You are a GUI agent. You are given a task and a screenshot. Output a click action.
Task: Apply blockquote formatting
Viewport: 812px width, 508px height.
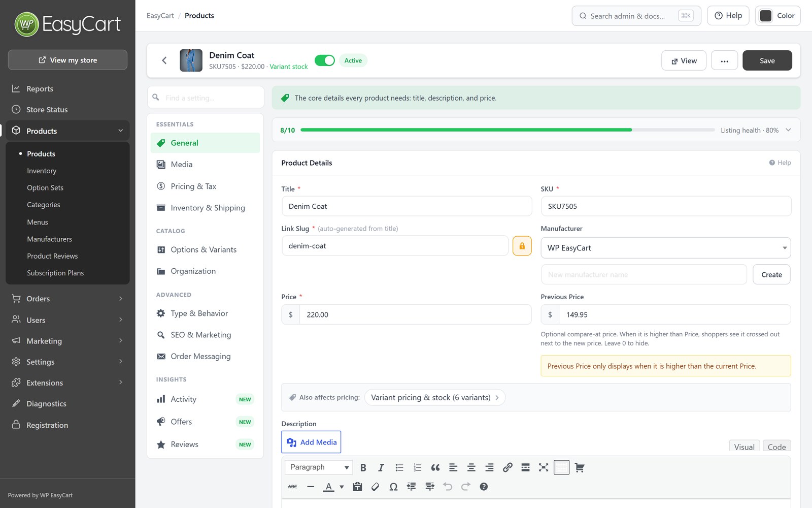pos(435,467)
